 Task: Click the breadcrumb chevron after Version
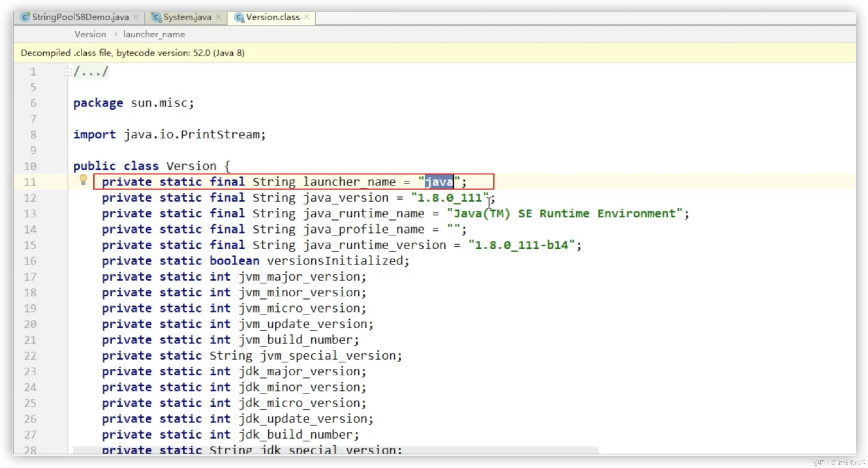[115, 34]
